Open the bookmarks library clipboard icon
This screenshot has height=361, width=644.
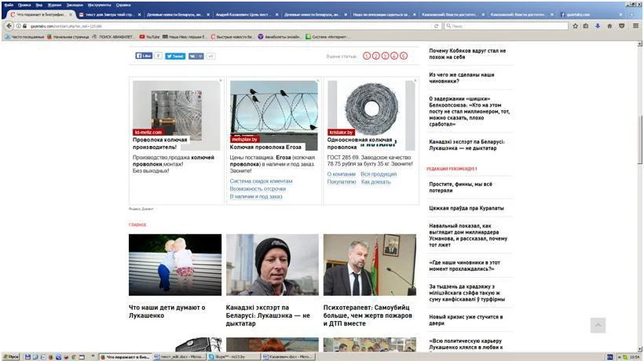pyautogui.click(x=586, y=26)
